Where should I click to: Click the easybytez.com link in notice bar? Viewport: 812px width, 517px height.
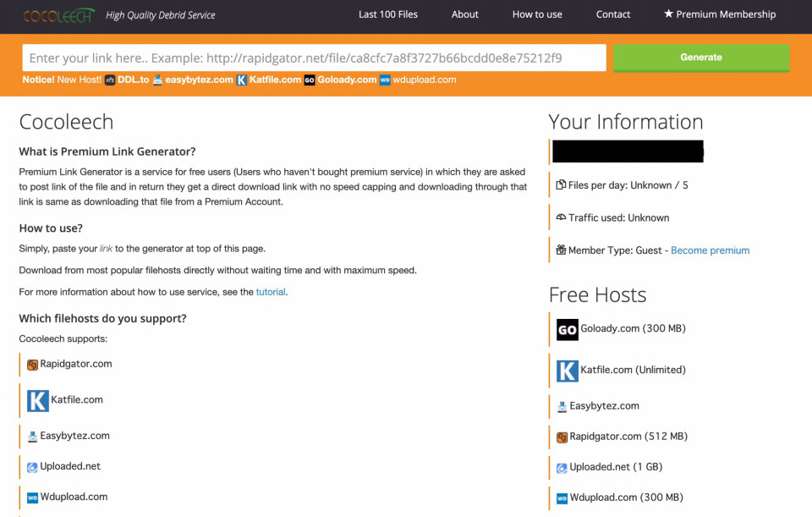click(199, 80)
